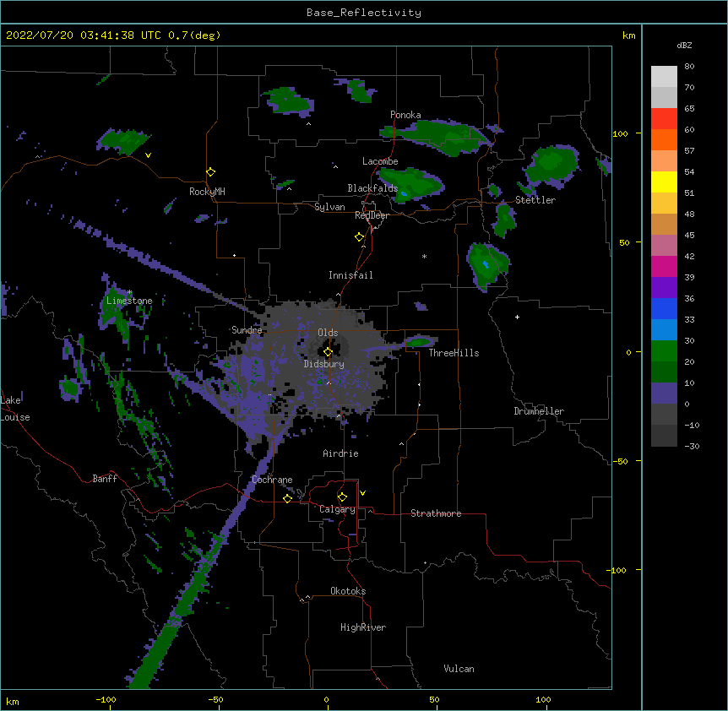The width and height of the screenshot is (728, 711).
Task: Click the RedDeer city label
Action: click(x=372, y=215)
